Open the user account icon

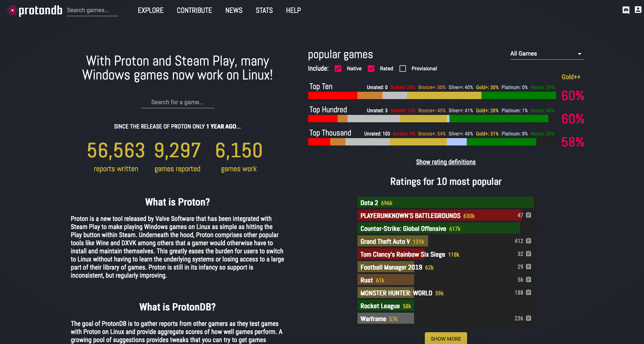coord(638,10)
